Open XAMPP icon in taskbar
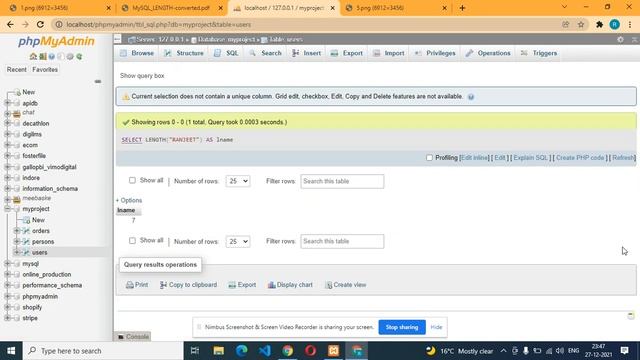Screen dimensions: 640x360 333,351
